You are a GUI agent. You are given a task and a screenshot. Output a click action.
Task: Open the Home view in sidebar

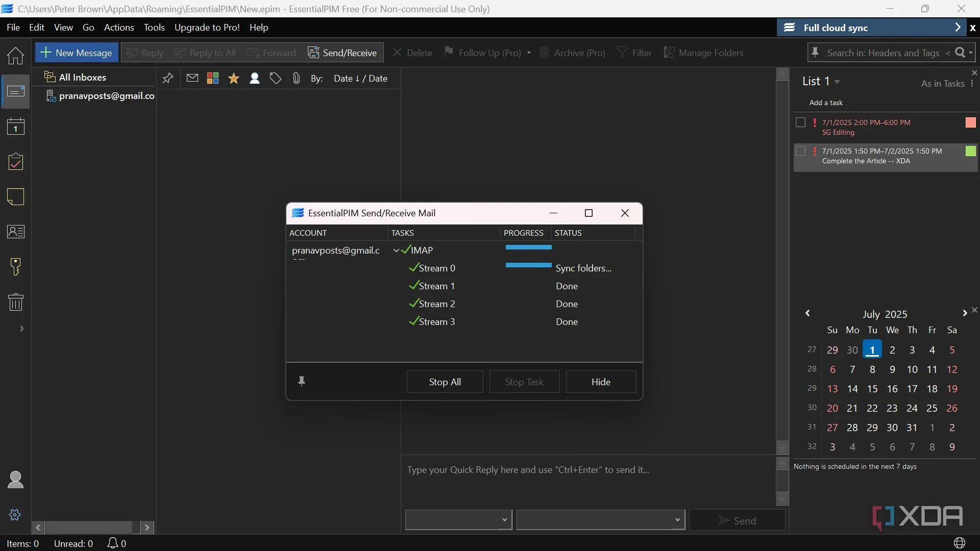(x=15, y=55)
